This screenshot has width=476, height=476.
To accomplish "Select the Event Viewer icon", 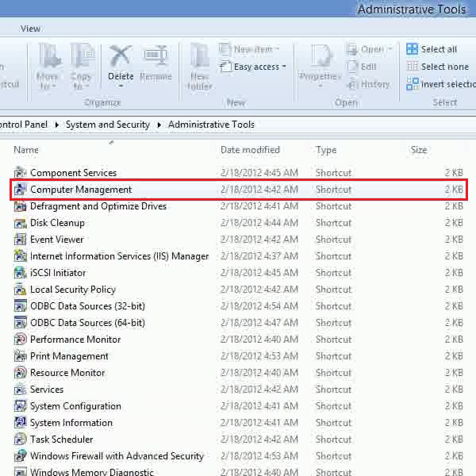I will [x=21, y=240].
